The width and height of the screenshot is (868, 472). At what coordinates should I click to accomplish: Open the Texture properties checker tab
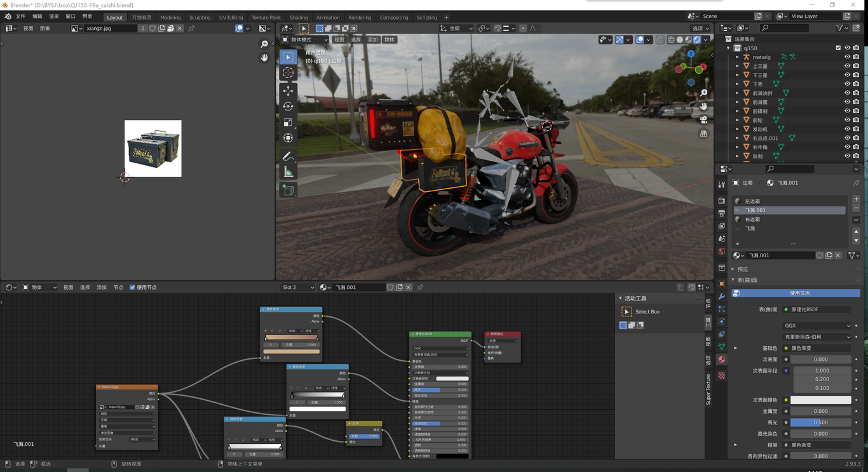(x=721, y=376)
